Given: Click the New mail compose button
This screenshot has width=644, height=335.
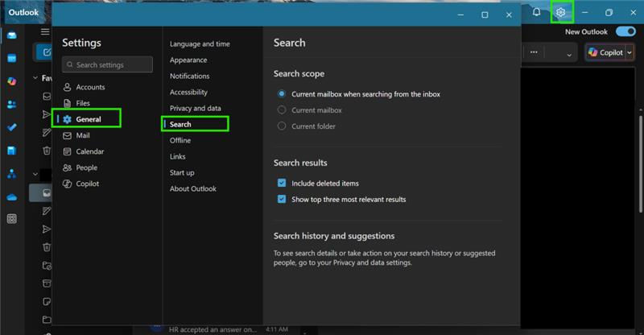Looking at the screenshot, I should (44, 52).
